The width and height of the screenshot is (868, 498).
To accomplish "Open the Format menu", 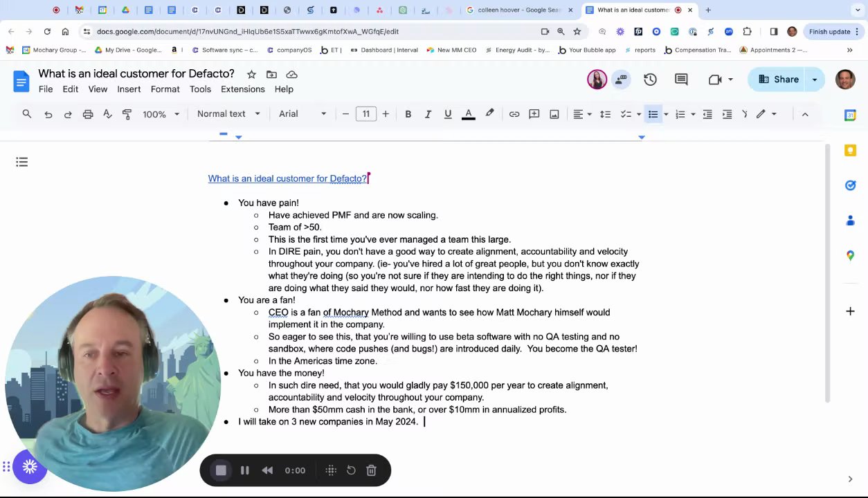I will tap(165, 89).
